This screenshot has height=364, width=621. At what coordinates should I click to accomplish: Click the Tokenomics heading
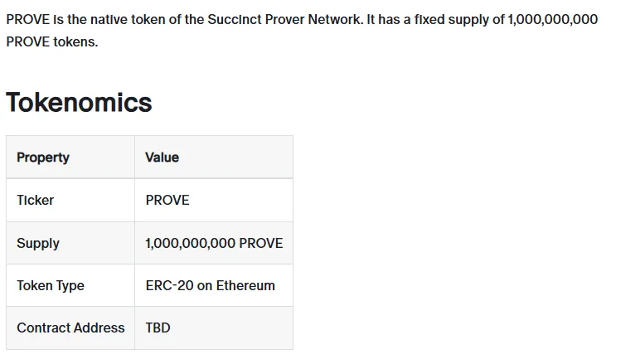tap(79, 103)
